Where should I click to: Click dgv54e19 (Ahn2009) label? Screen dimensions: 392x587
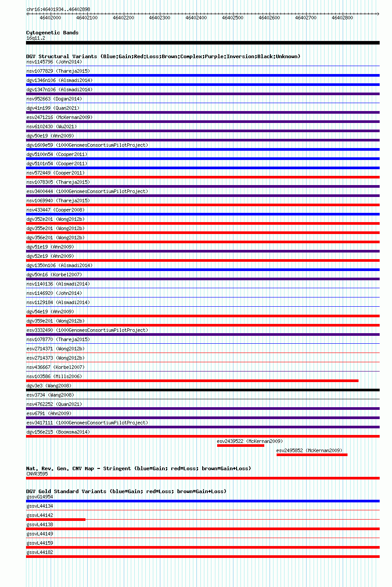[50, 312]
